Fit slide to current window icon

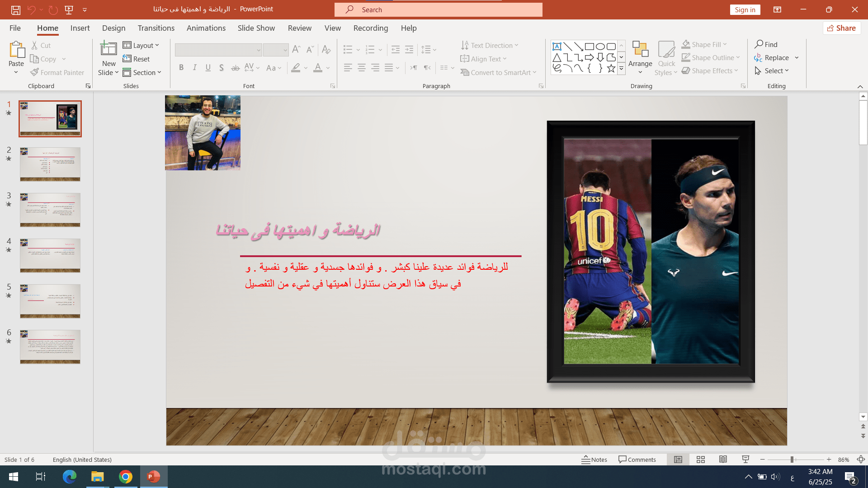tap(861, 460)
